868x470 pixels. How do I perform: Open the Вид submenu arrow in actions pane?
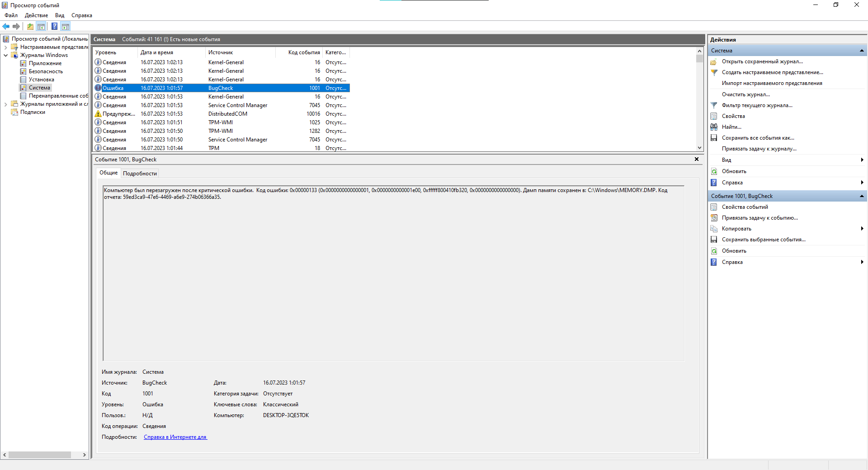tap(862, 160)
